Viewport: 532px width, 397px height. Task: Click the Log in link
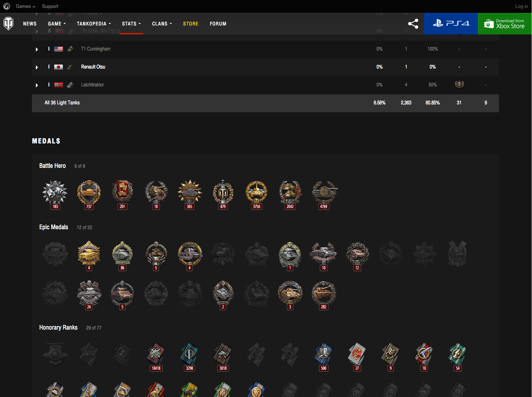[521, 6]
